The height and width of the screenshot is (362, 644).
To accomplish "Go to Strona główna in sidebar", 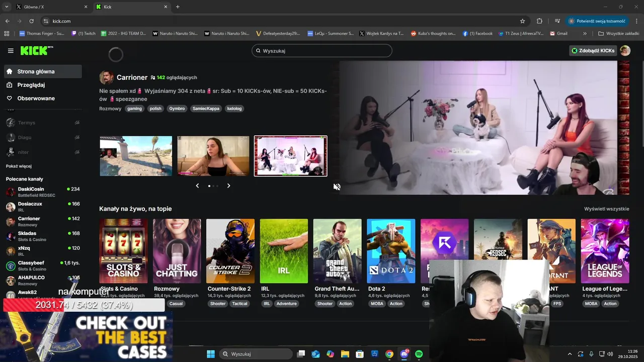I will (x=43, y=71).
